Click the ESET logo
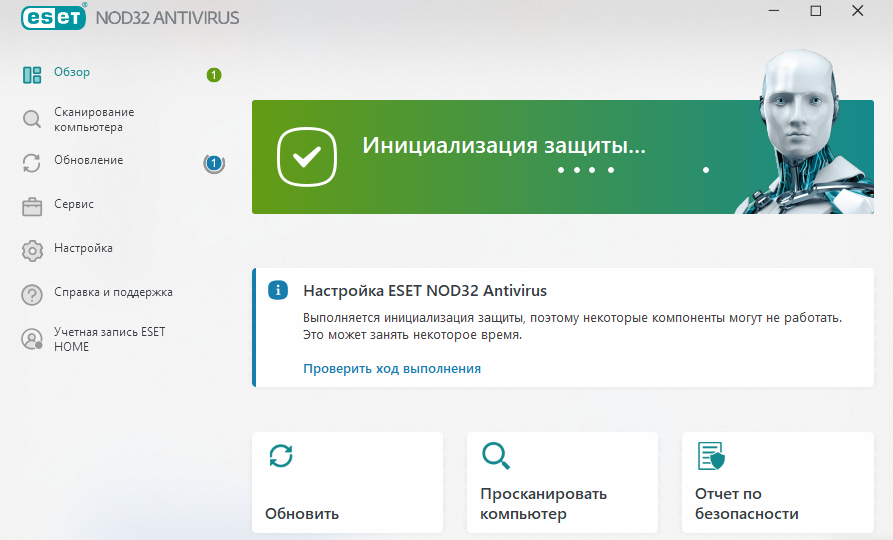893x540 pixels. 54,17
